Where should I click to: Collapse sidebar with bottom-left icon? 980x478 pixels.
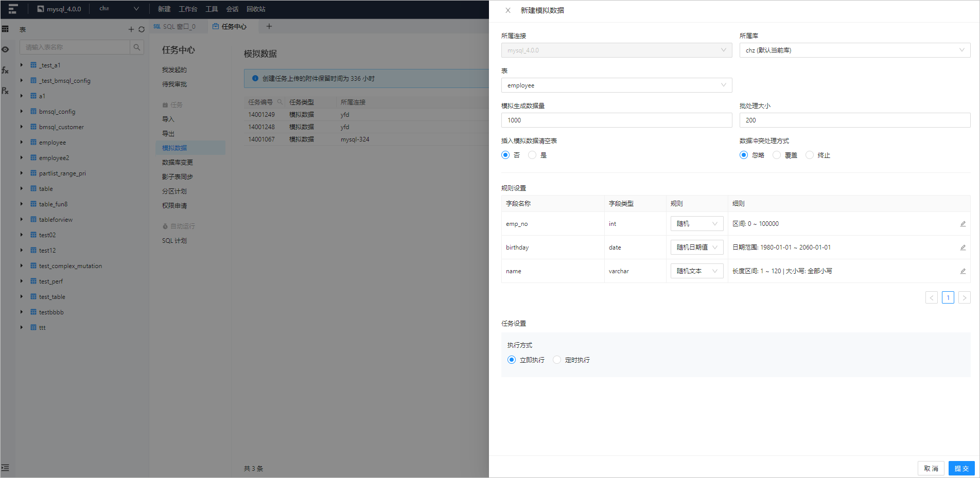coord(5,468)
